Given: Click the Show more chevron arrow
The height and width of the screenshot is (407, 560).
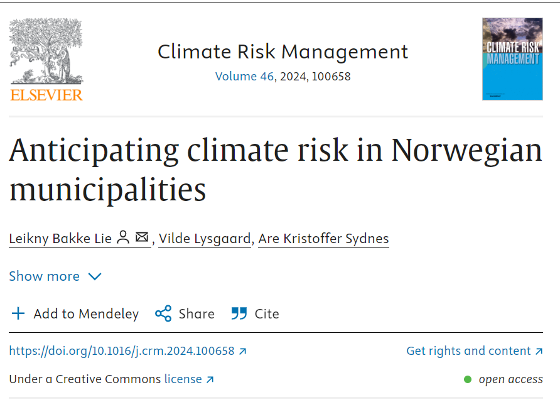Looking at the screenshot, I should coord(95,276).
